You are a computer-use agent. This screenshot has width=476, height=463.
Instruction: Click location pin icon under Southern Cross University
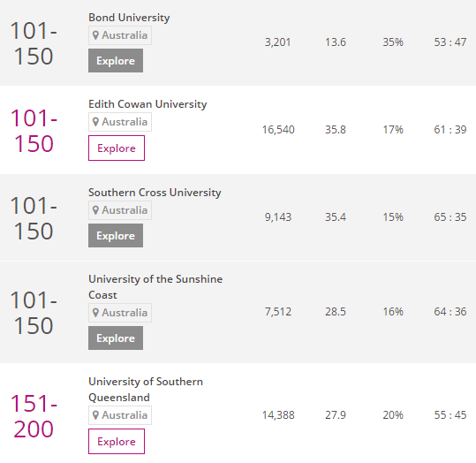(x=95, y=210)
